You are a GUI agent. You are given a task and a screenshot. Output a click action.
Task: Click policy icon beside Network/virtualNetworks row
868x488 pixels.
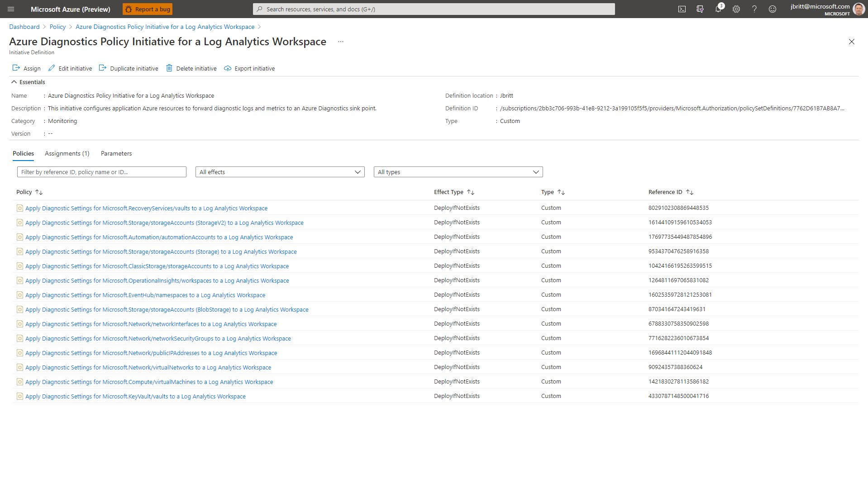(20, 367)
